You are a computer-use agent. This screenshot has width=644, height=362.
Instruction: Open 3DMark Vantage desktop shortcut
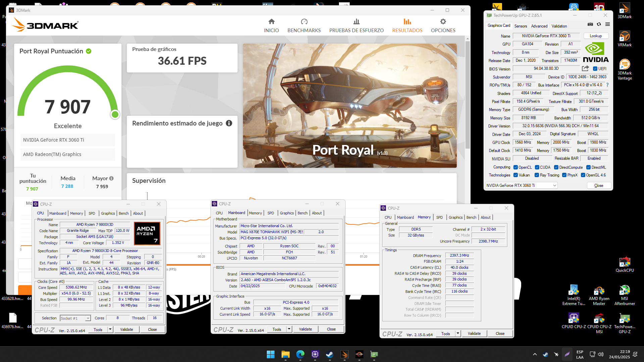[x=625, y=69]
